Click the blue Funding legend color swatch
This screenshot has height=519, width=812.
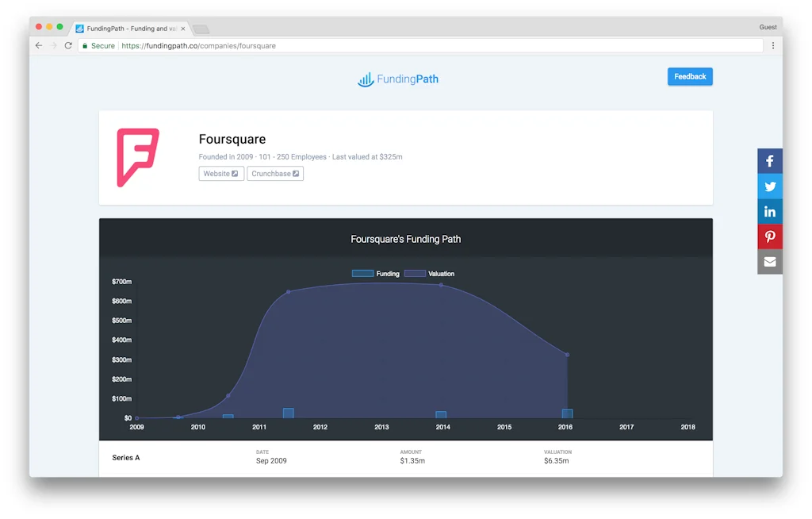362,273
